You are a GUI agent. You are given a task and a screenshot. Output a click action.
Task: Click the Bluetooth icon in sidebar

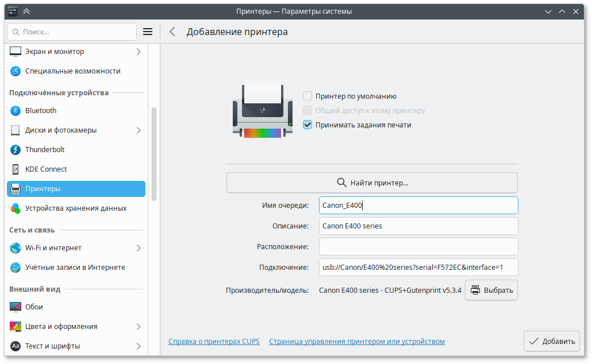(16, 111)
